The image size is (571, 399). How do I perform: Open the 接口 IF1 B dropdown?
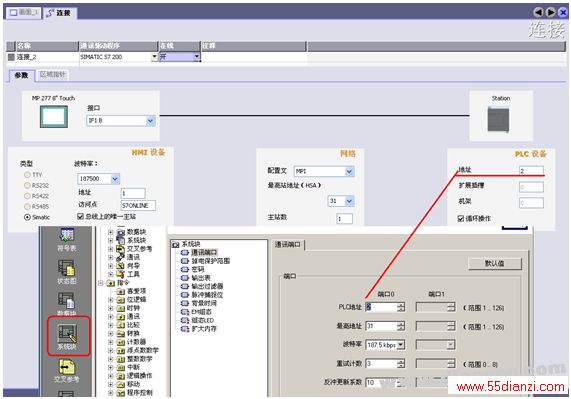click(151, 121)
